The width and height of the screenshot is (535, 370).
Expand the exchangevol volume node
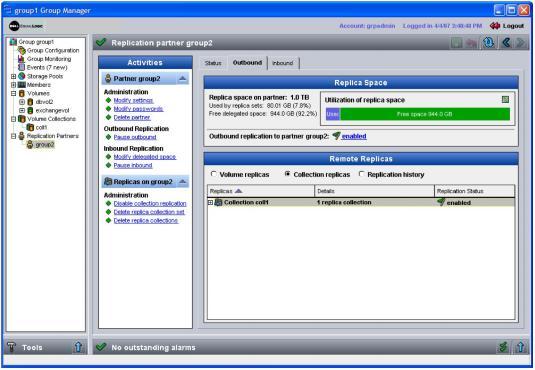[x=22, y=111]
